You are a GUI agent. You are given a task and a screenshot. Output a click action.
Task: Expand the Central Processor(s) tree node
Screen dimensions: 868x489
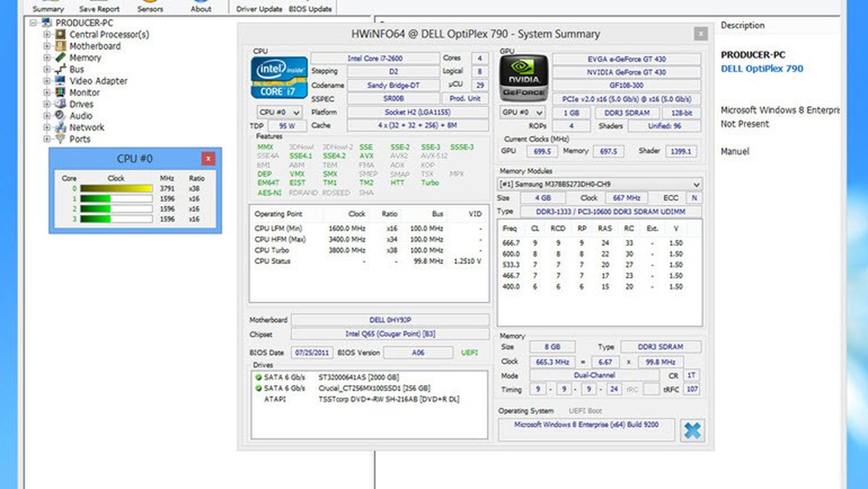pyautogui.click(x=47, y=34)
